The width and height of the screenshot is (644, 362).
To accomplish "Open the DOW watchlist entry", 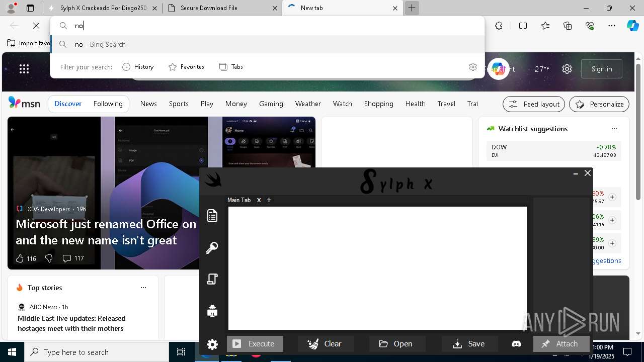I will tap(553, 151).
